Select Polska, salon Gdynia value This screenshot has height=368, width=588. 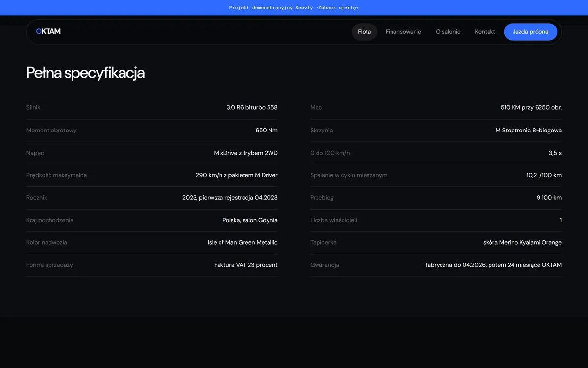[x=250, y=220]
